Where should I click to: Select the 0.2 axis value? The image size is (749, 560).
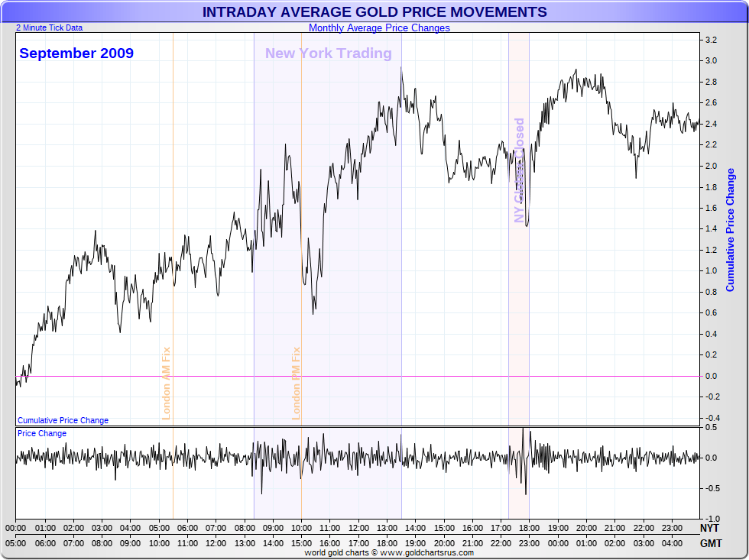coord(712,354)
